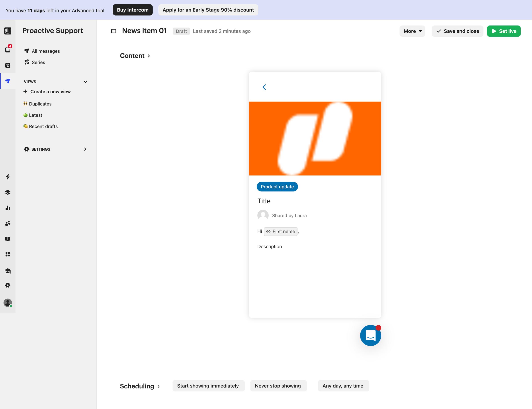Open the Intercom home logo icon

point(8,31)
